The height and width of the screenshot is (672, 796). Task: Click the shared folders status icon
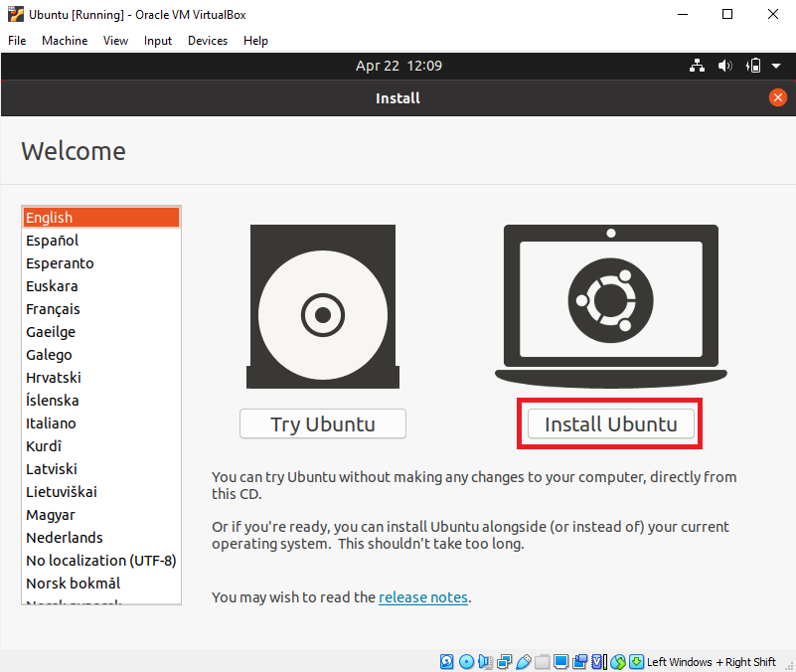[543, 661]
